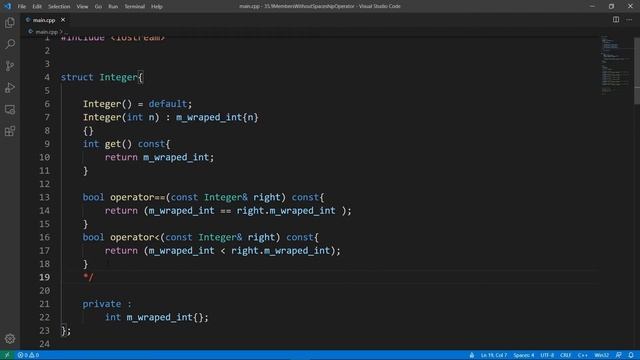Click 'get()' function name on line 9

click(118, 144)
